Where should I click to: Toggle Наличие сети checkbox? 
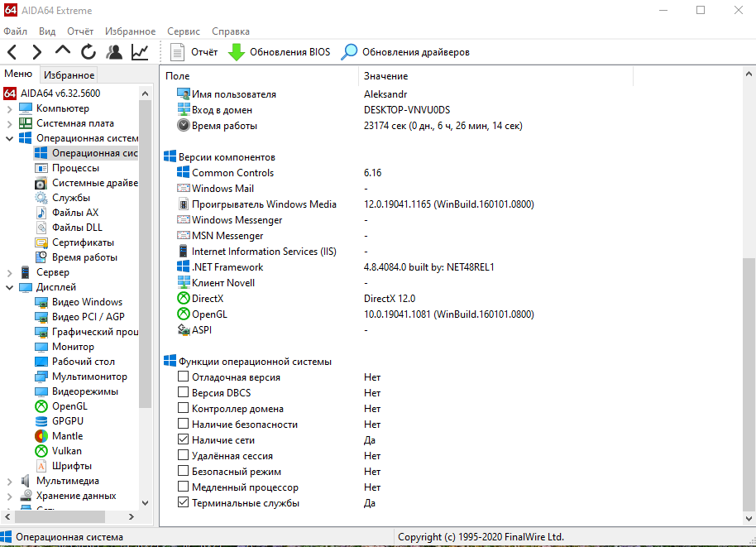click(184, 439)
